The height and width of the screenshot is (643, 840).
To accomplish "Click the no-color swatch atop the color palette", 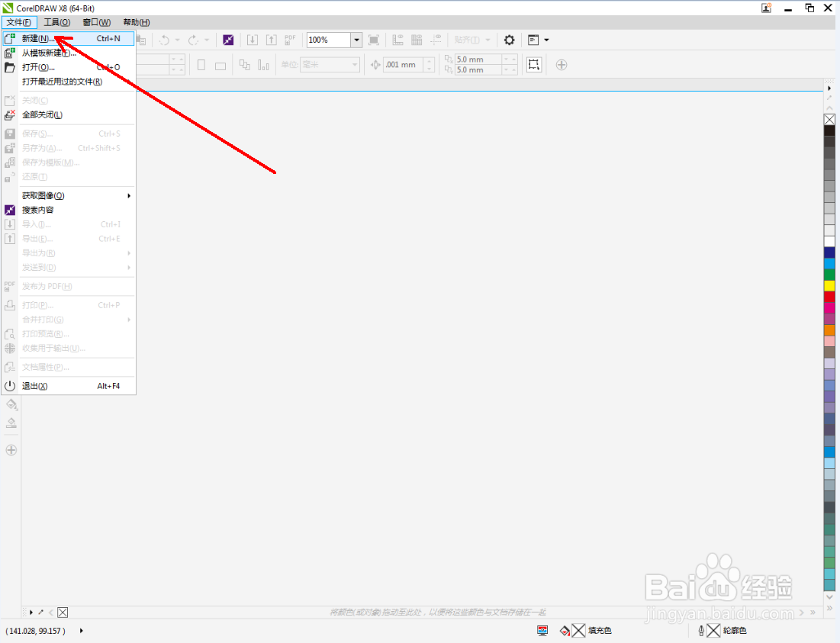I will click(x=829, y=120).
